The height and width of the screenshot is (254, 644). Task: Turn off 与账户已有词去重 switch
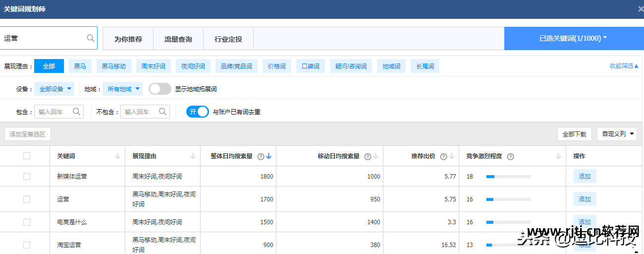(x=198, y=112)
